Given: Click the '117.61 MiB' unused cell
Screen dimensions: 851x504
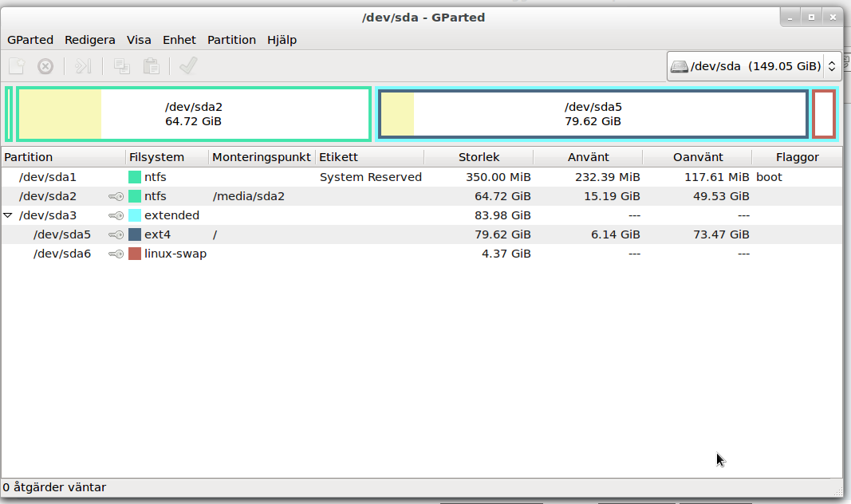Looking at the screenshot, I should [716, 177].
